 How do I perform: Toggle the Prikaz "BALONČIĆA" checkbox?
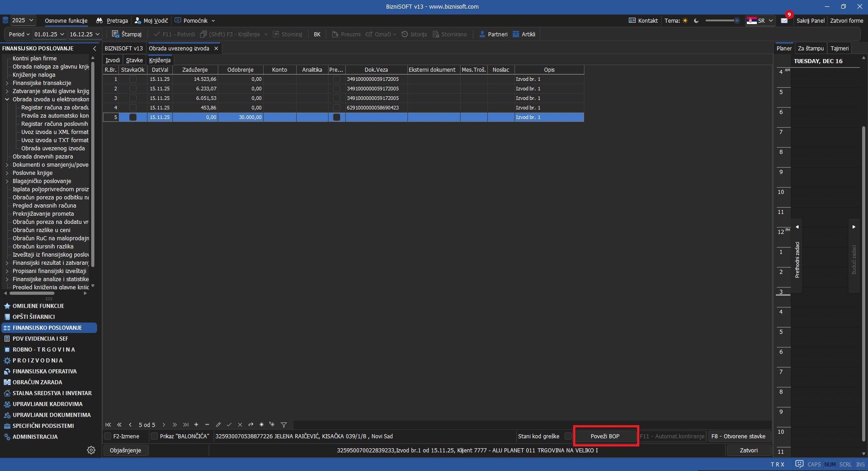coord(154,436)
